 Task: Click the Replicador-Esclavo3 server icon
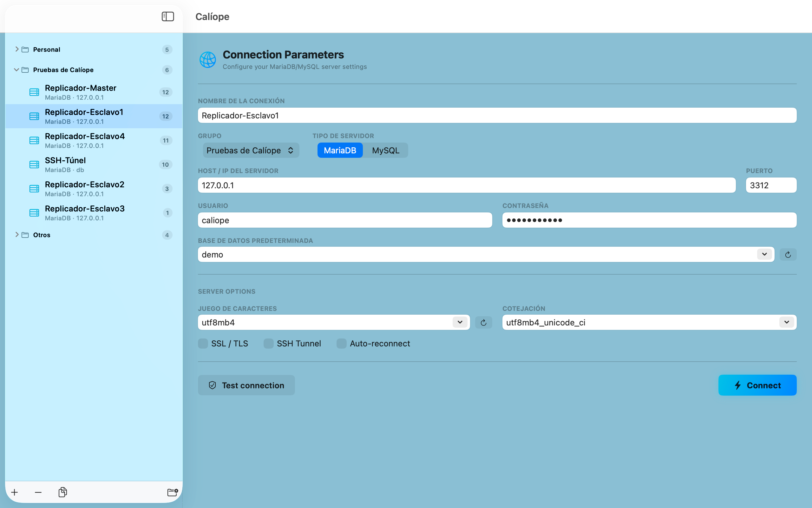pos(34,213)
